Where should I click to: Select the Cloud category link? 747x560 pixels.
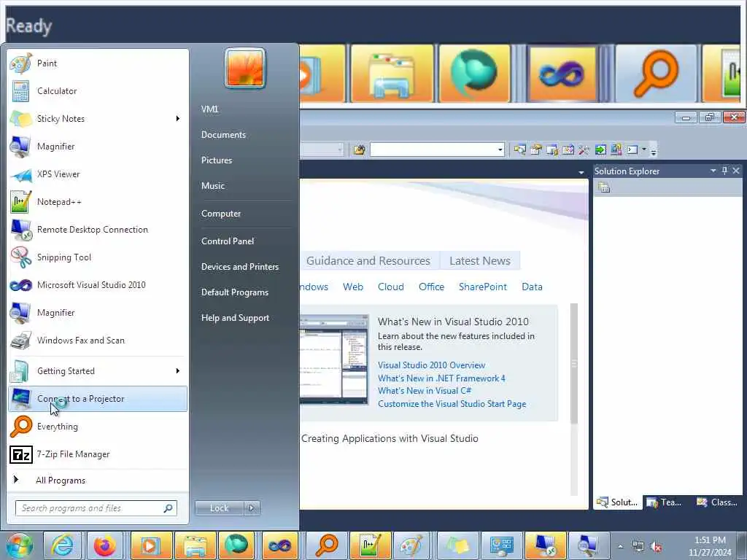click(391, 287)
